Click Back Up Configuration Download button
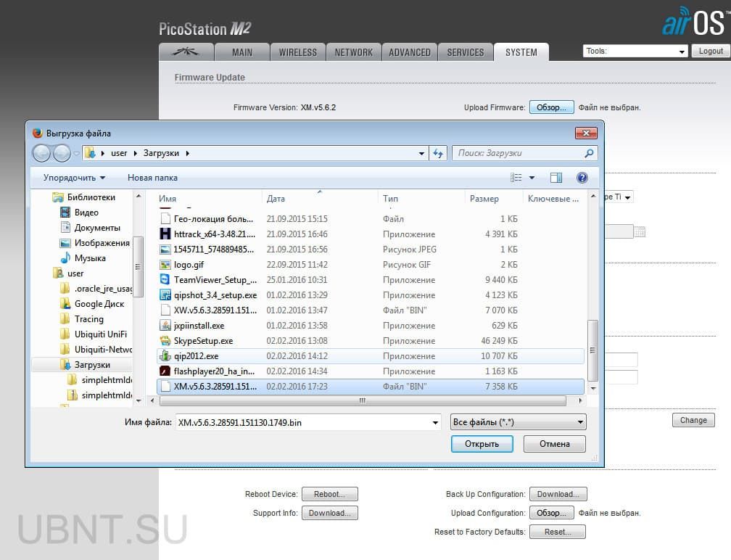 tap(558, 494)
